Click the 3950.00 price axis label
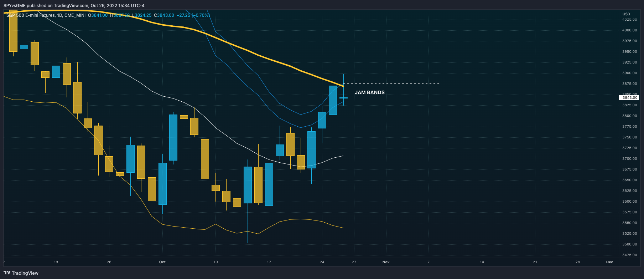 coord(629,52)
